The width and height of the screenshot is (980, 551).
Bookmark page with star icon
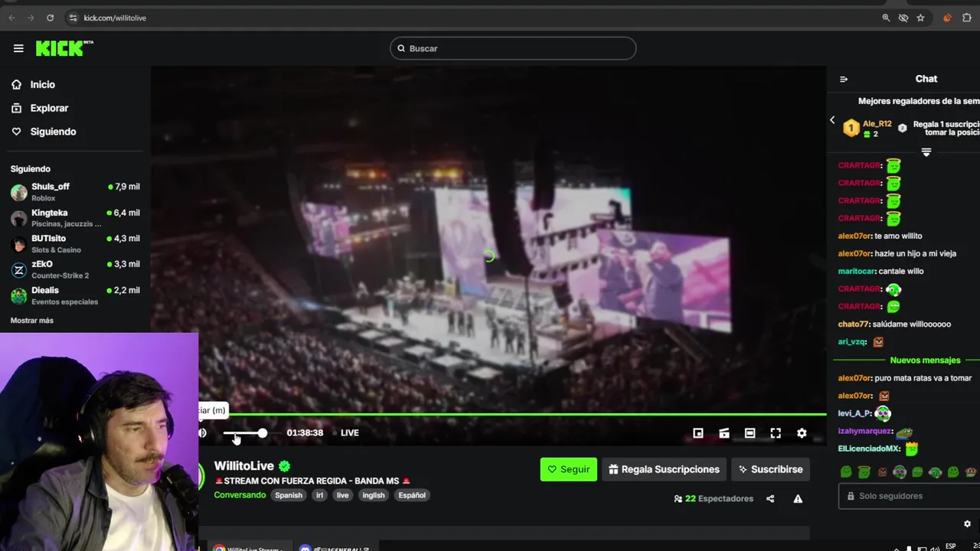click(921, 18)
